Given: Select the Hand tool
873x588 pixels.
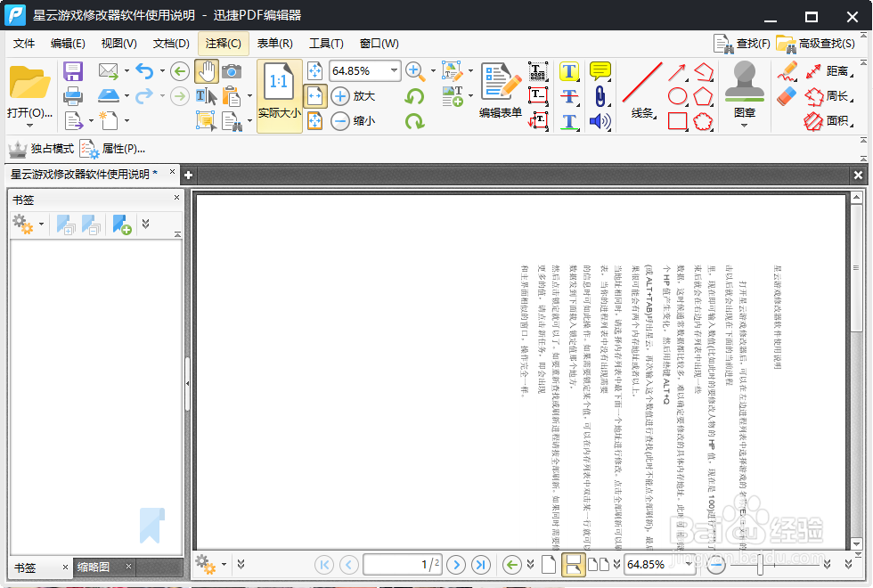Looking at the screenshot, I should (207, 71).
